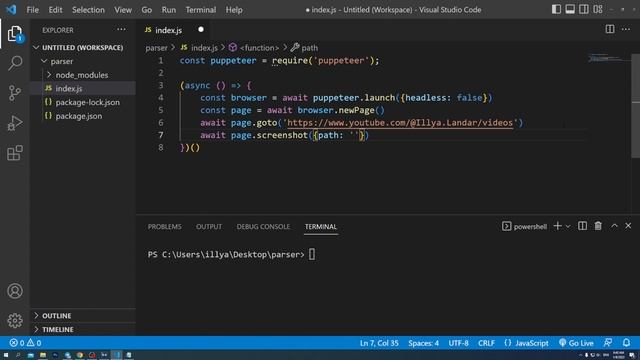Open the Selection menu
This screenshot has height=360, width=640.
[x=88, y=9]
